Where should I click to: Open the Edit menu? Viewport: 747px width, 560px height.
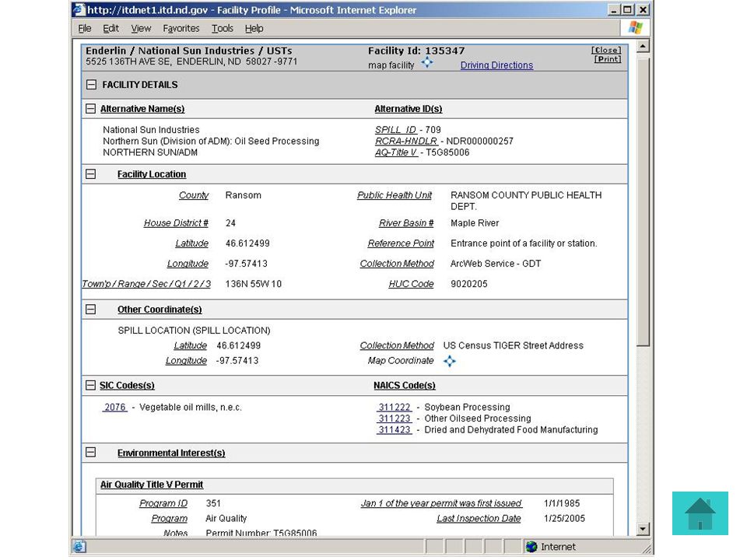[111, 29]
